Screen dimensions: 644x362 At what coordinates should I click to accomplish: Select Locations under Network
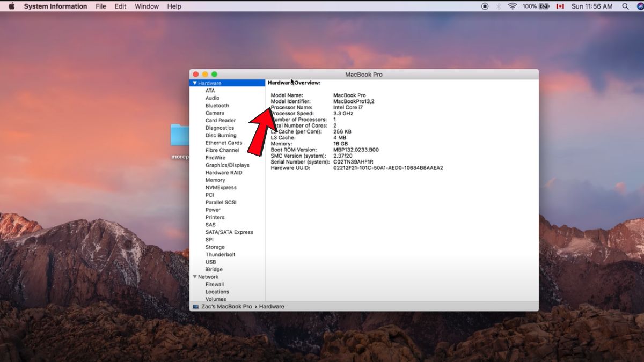(x=217, y=292)
